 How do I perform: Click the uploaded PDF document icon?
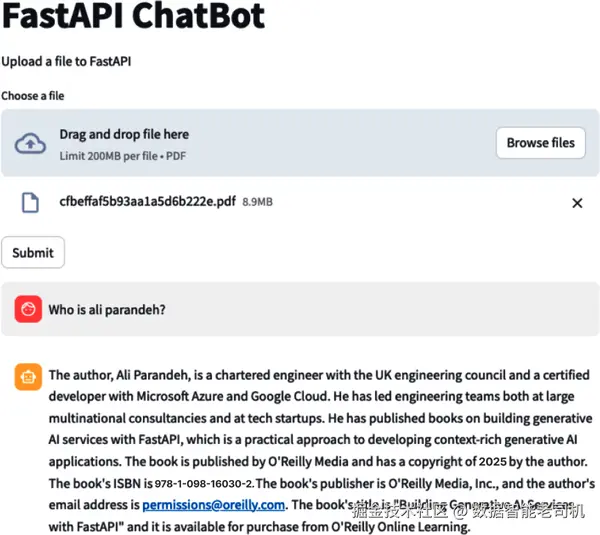(x=30, y=202)
